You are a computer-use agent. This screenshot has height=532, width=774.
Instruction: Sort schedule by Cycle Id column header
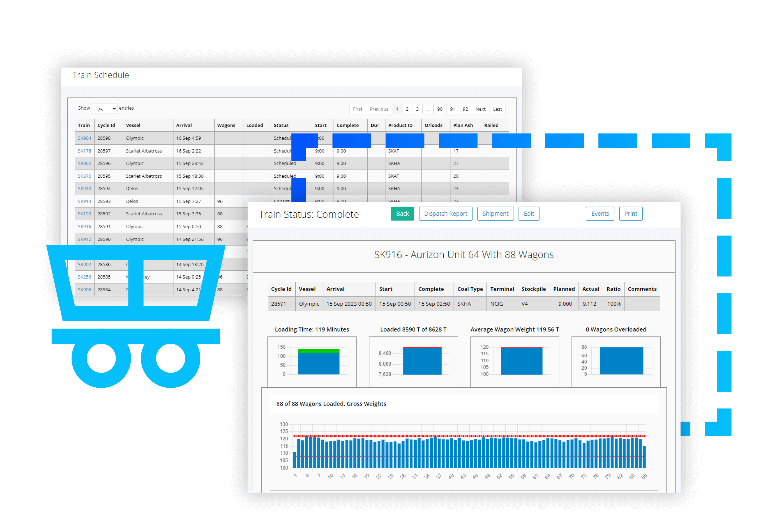click(x=108, y=125)
